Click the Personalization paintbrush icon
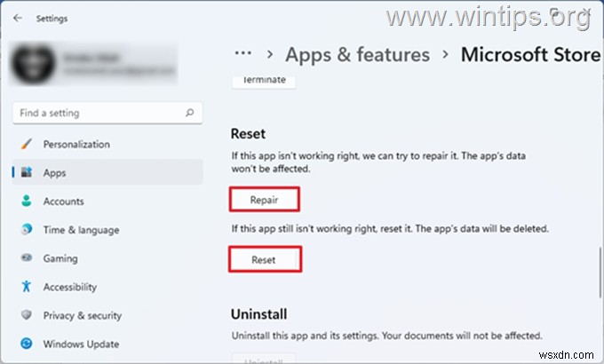This screenshot has width=604, height=364. point(26,144)
